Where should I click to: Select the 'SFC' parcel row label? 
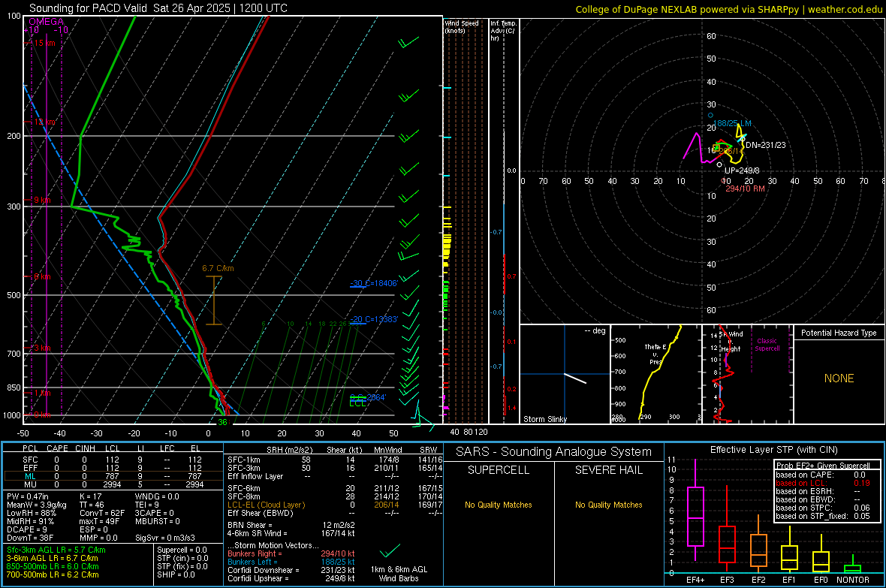coord(30,460)
